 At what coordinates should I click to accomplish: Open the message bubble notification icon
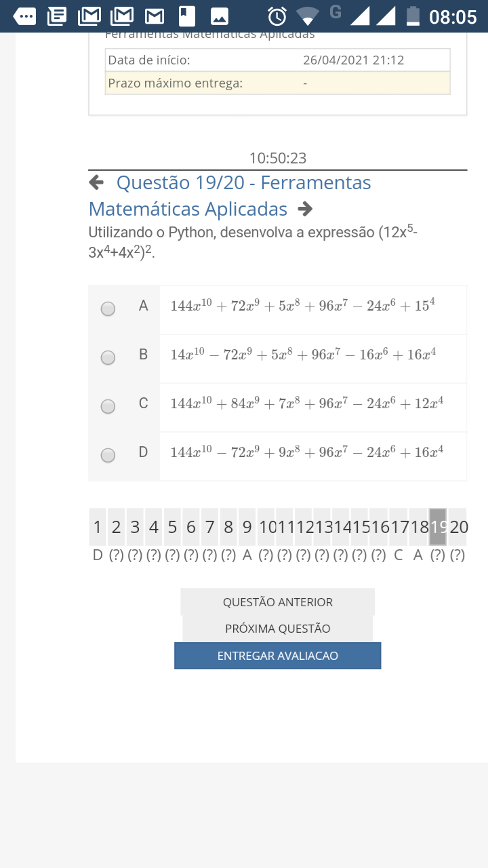25,16
